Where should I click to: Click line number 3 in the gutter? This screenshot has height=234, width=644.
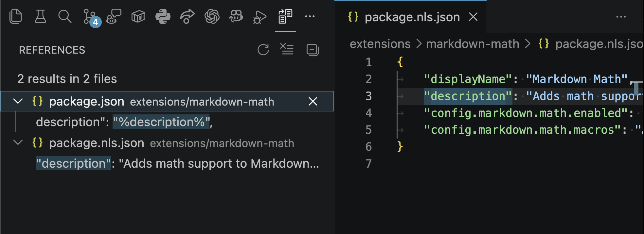(369, 96)
